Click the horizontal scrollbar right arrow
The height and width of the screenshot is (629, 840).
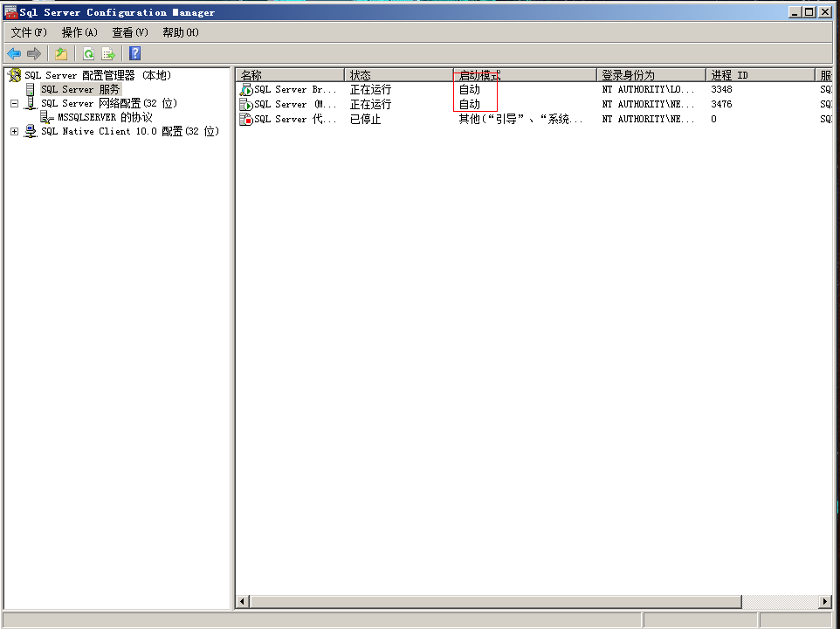825,602
